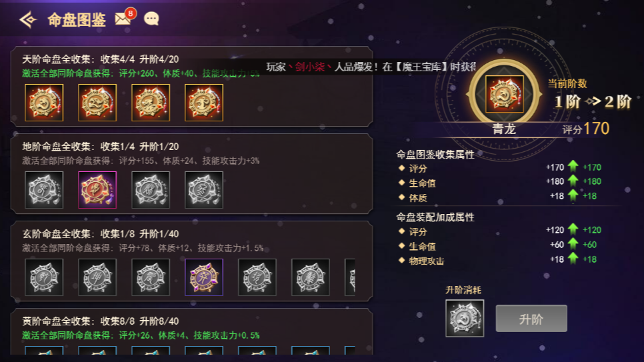Select the purple-bordered 玄阶 plate icon
Screen dimensions: 644x362
pyautogui.click(x=204, y=277)
